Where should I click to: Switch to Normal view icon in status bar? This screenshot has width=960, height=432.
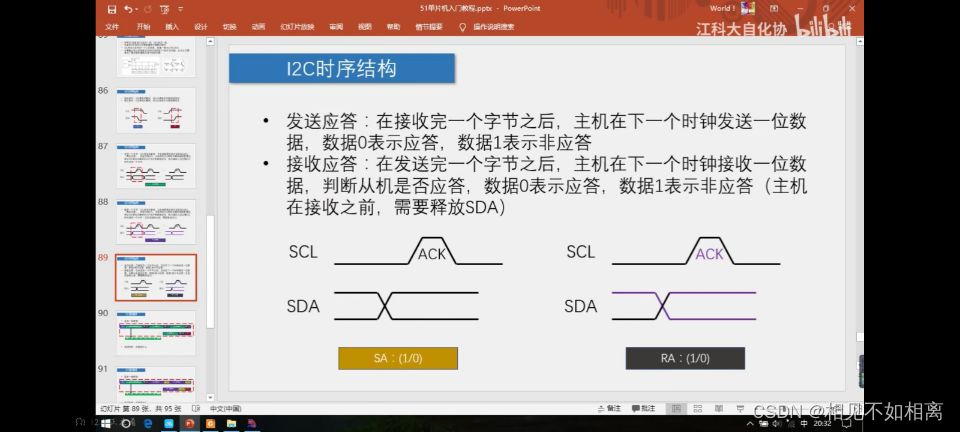[x=676, y=408]
